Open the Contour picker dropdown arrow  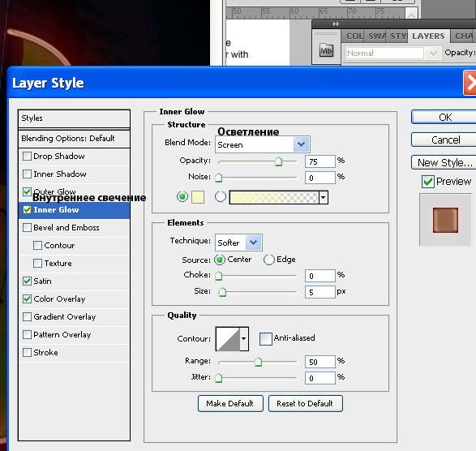click(244, 338)
